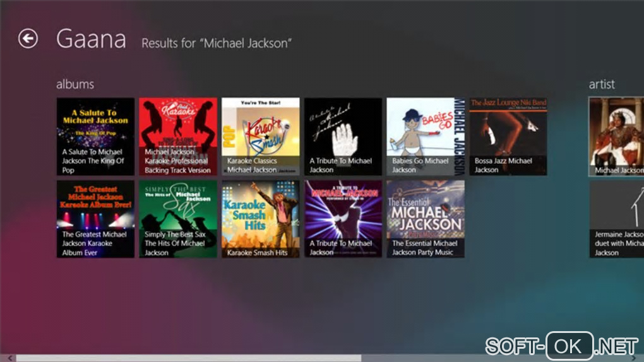Viewport: 644px width, 362px height.
Task: Select Jermaine Jackson duet artist tile
Action: [x=616, y=219]
